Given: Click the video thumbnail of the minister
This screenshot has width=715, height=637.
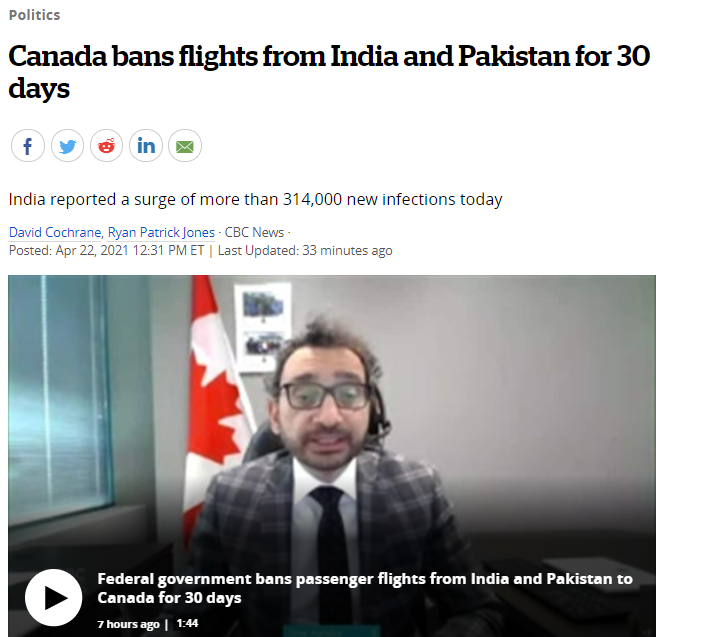Looking at the screenshot, I should [x=332, y=456].
